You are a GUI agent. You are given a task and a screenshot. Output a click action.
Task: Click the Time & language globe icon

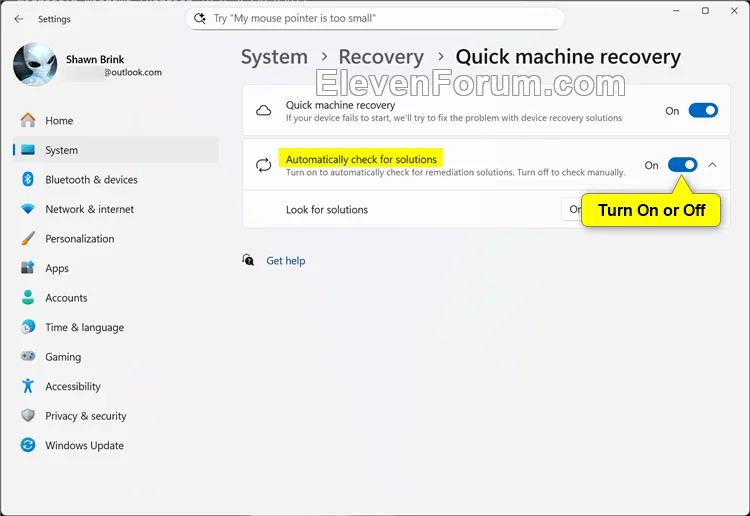tap(28, 327)
